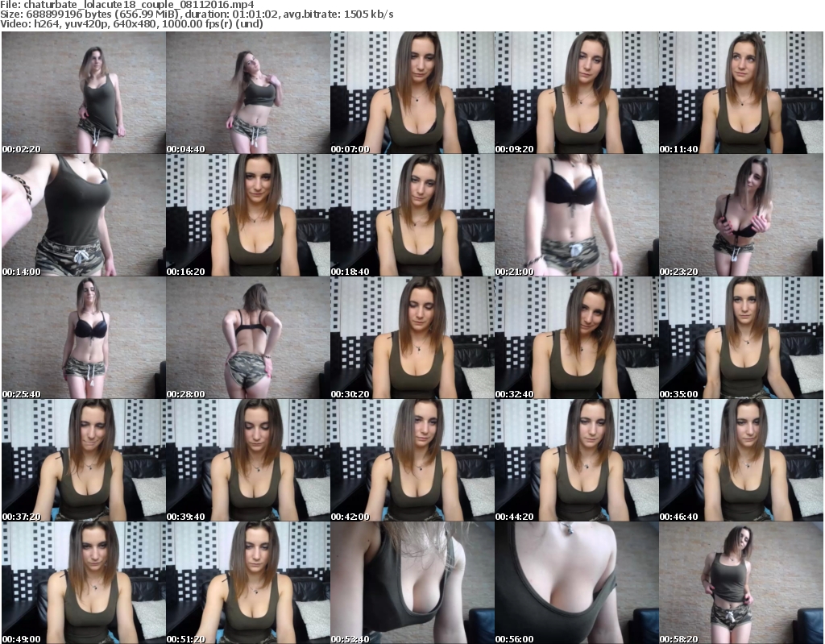Click the thumbnail stamped 00:53:40
The height and width of the screenshot is (644, 825).
point(412,583)
